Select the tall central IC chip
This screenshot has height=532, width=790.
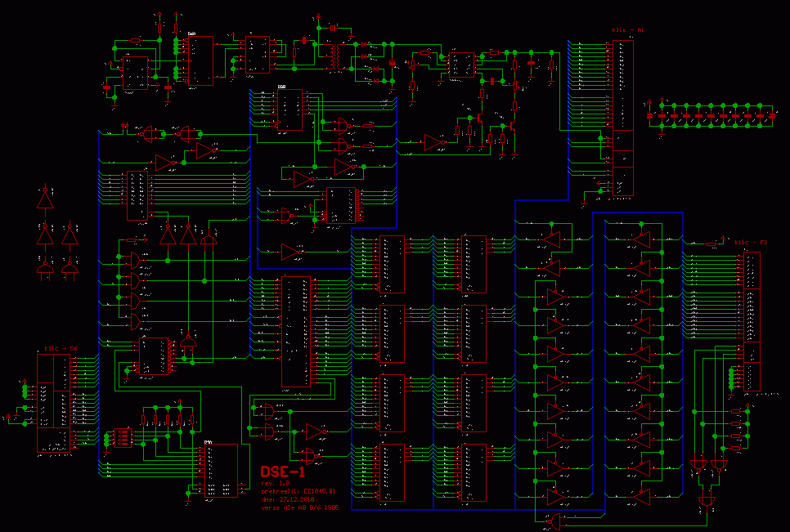tap(295, 331)
